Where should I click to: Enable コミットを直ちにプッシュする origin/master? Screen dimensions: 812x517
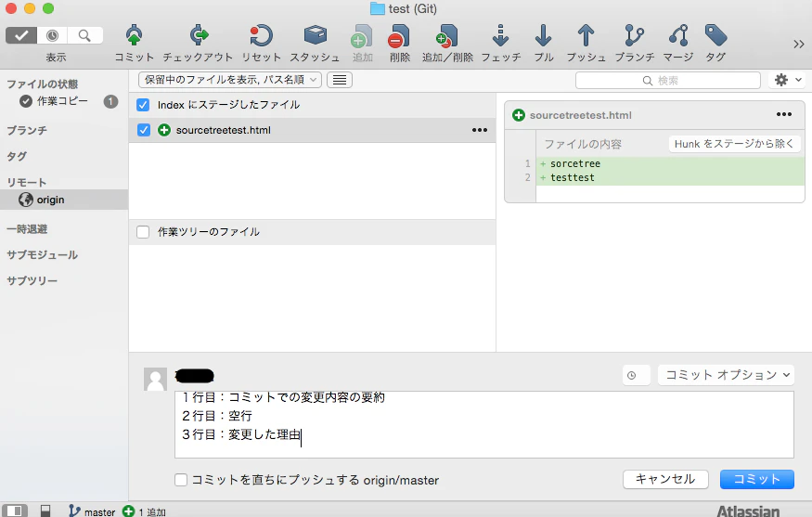181,480
